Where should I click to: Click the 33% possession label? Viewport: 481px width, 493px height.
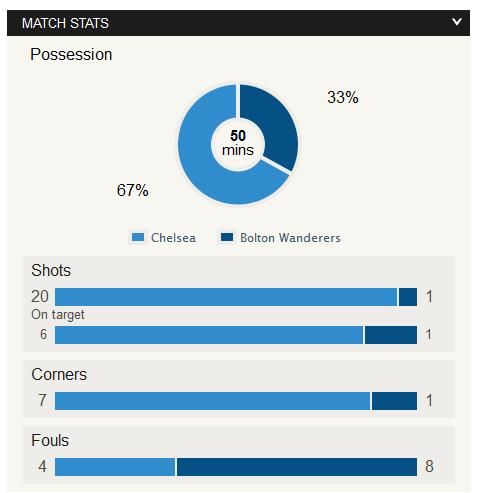[343, 97]
